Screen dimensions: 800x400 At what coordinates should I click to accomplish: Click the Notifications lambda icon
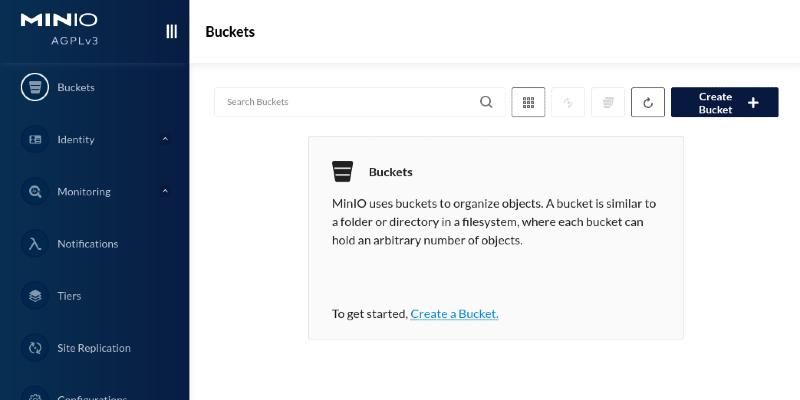pyautogui.click(x=35, y=243)
